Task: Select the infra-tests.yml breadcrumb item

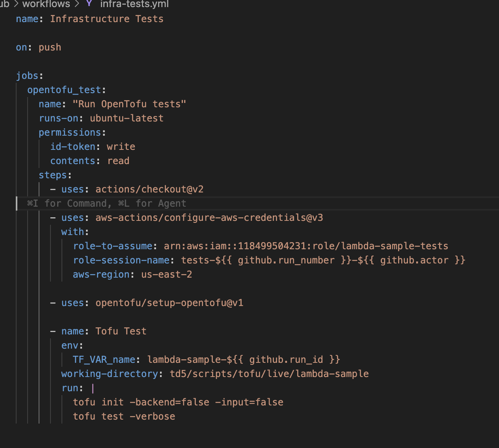Action: coord(134,4)
